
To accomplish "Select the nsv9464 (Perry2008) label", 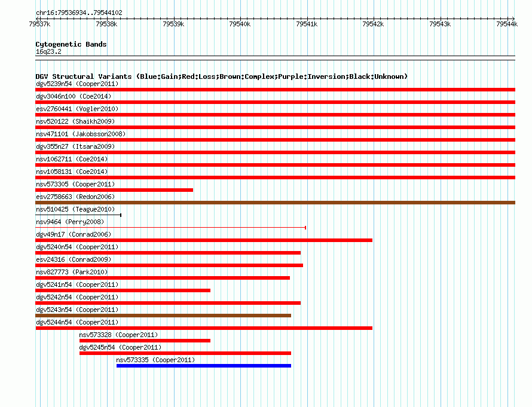I will click(70, 222).
